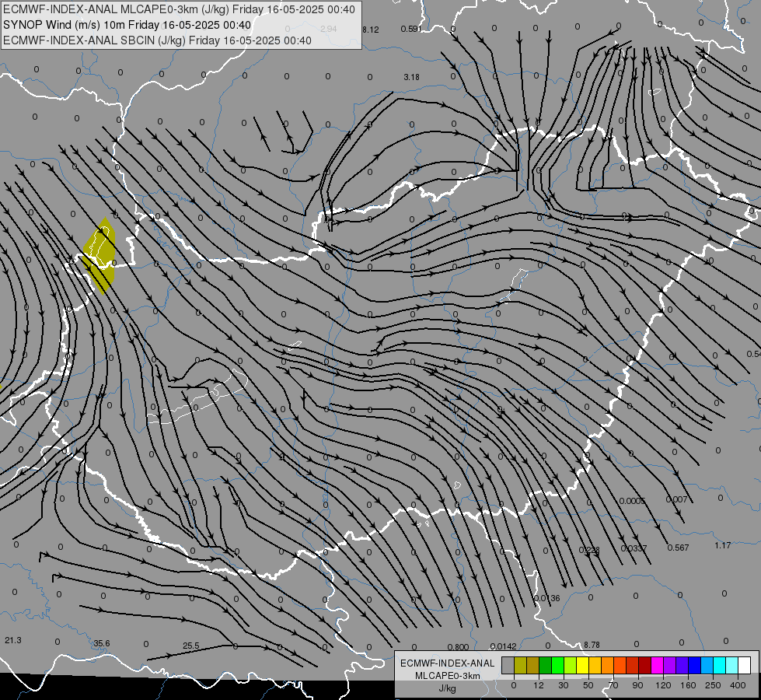Click the map value '25.5'
Viewport: 761px width, 700px height.
click(190, 646)
